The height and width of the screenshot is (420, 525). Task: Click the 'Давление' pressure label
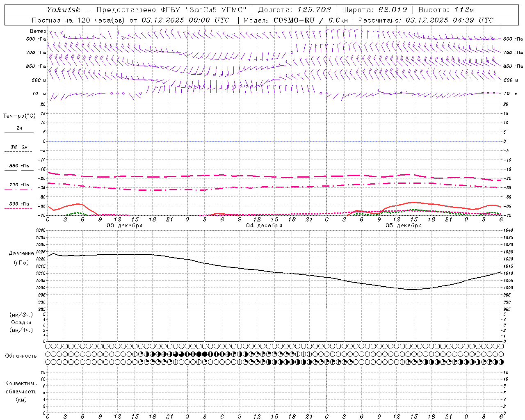coord(21,253)
